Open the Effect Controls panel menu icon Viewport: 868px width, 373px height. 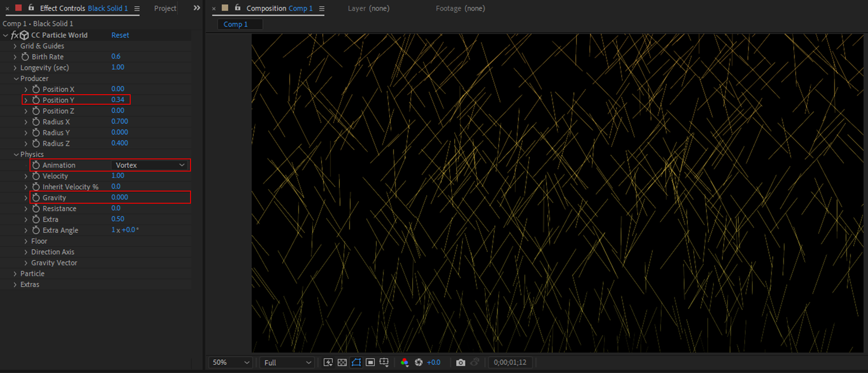(137, 8)
